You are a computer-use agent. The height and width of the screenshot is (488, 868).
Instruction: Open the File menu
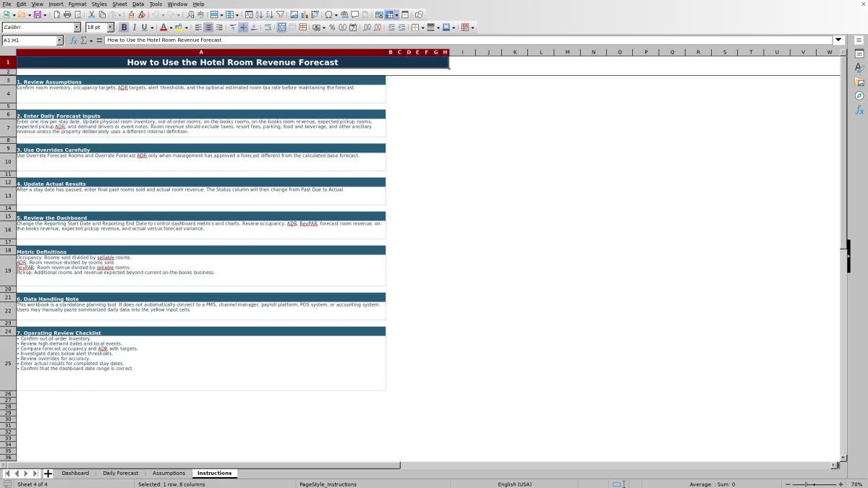click(x=7, y=4)
